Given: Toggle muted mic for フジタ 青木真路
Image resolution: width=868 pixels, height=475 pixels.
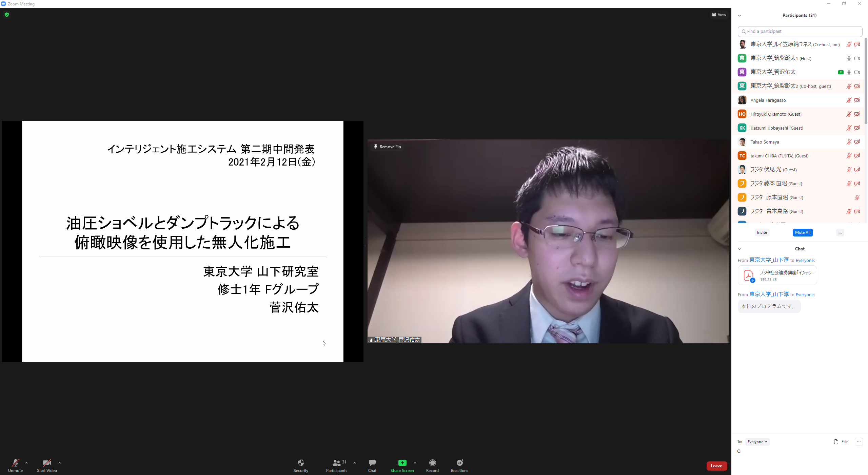Looking at the screenshot, I should tap(849, 211).
